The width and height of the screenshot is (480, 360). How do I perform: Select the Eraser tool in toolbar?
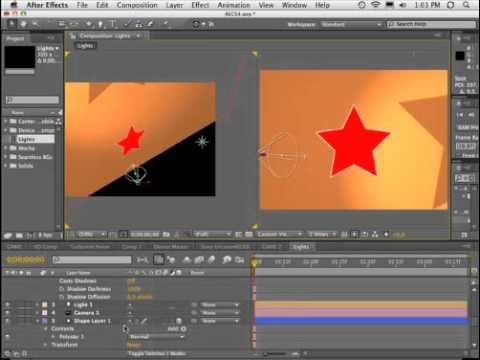point(150,24)
